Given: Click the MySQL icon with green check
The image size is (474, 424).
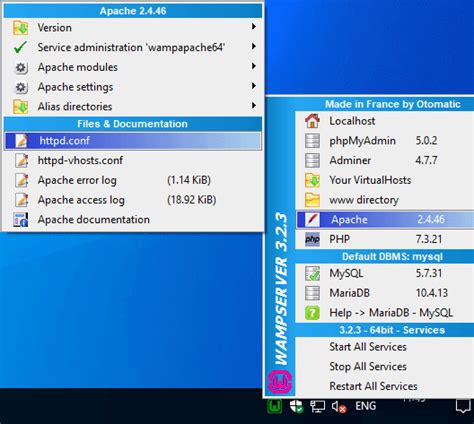Looking at the screenshot, I should [x=312, y=273].
